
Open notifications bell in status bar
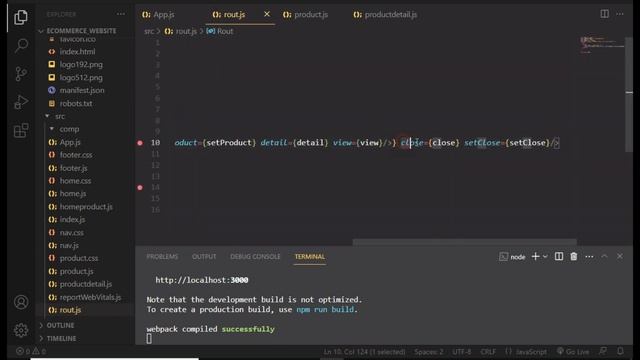click(620, 351)
